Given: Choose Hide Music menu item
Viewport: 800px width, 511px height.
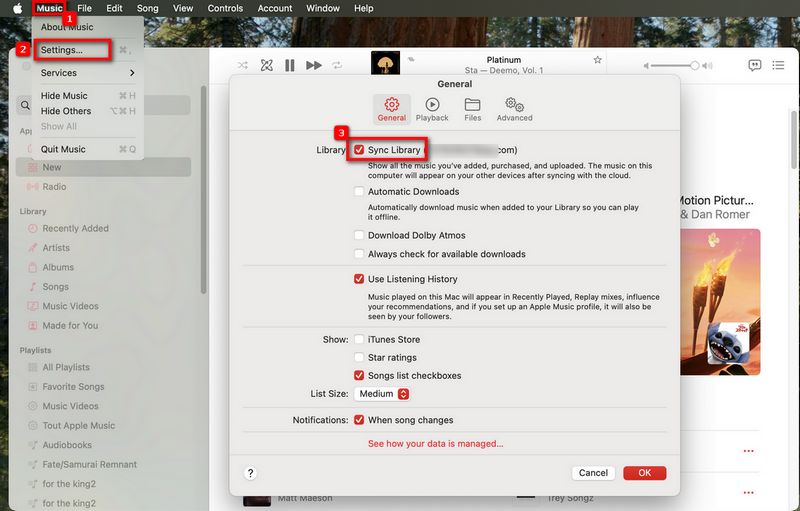Looking at the screenshot, I should 87,95.
